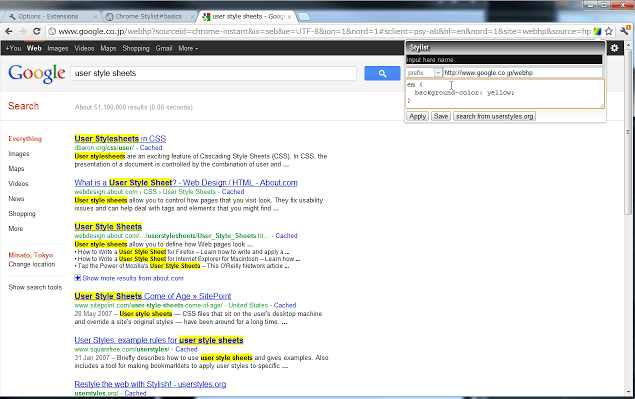Show search tools in left sidebar
Screen dimensions: 635x399
click(x=35, y=287)
